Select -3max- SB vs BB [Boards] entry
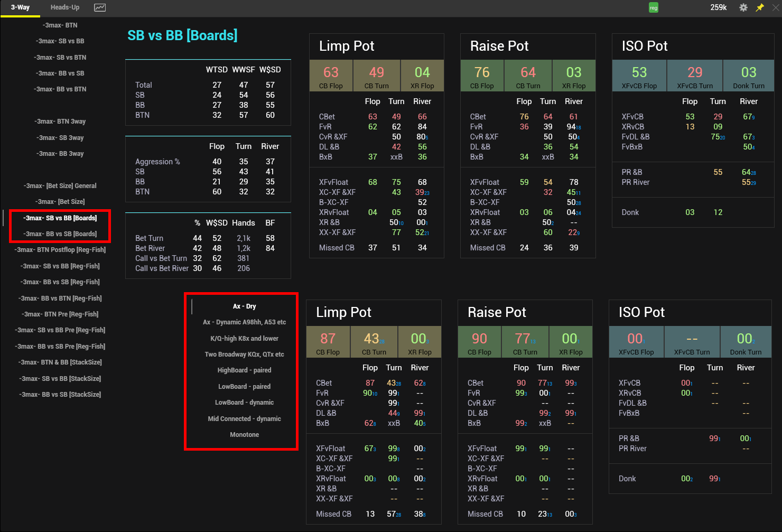Viewport: 782px width, 532px height. pos(60,218)
